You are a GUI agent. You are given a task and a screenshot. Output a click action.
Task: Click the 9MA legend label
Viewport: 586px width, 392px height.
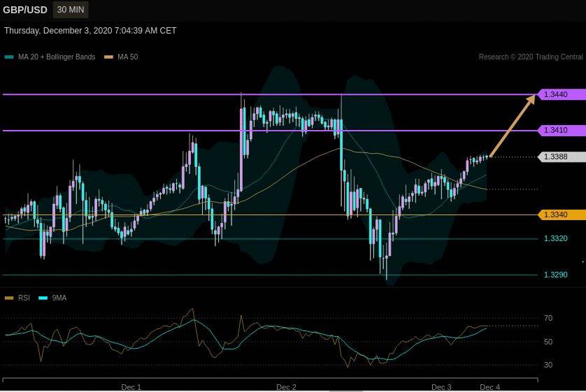(59, 298)
